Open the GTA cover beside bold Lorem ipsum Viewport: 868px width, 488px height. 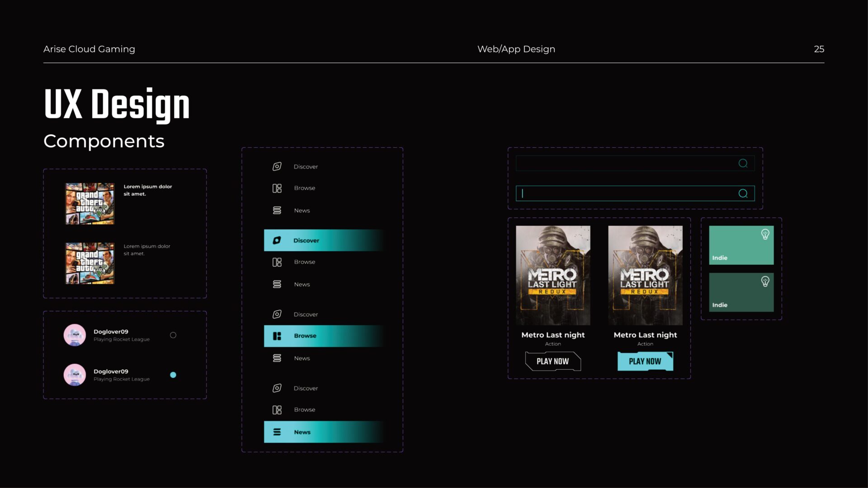(x=90, y=204)
